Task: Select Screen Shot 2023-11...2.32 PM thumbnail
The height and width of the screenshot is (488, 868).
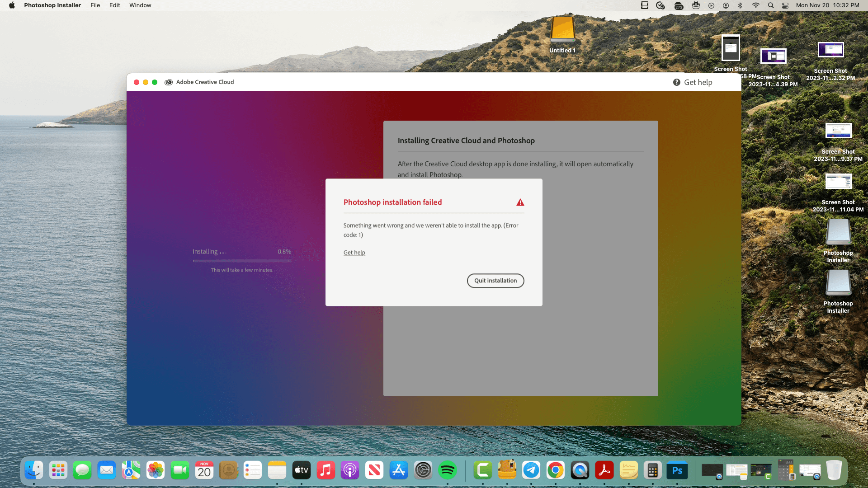Action: click(830, 50)
